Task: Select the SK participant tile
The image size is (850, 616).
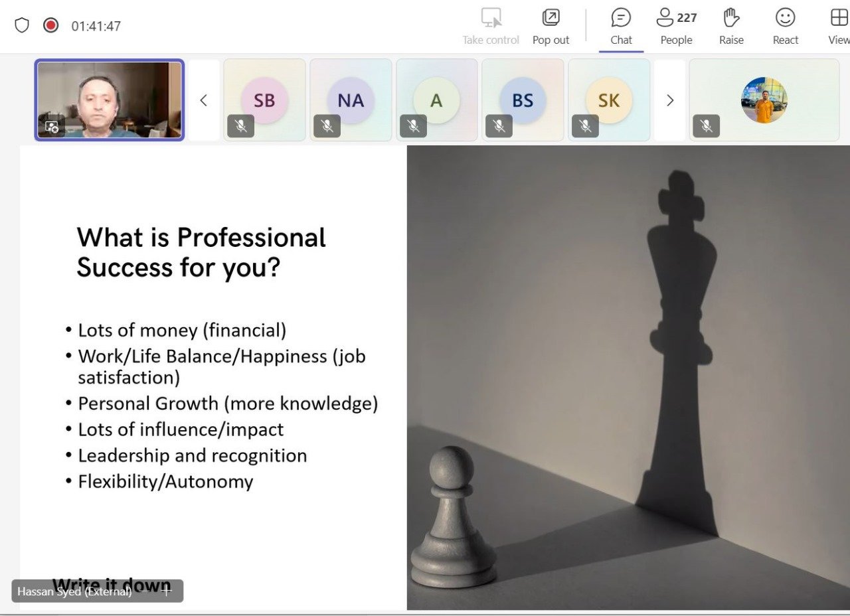Action: point(609,100)
